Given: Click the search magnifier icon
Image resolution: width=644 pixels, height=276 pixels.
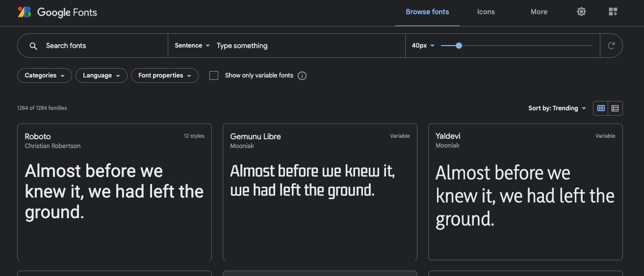Looking at the screenshot, I should click(x=33, y=46).
